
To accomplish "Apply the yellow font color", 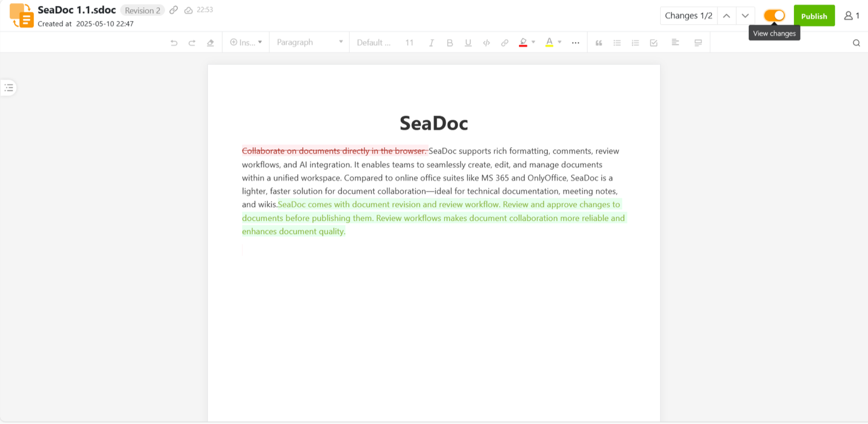I will pos(549,42).
